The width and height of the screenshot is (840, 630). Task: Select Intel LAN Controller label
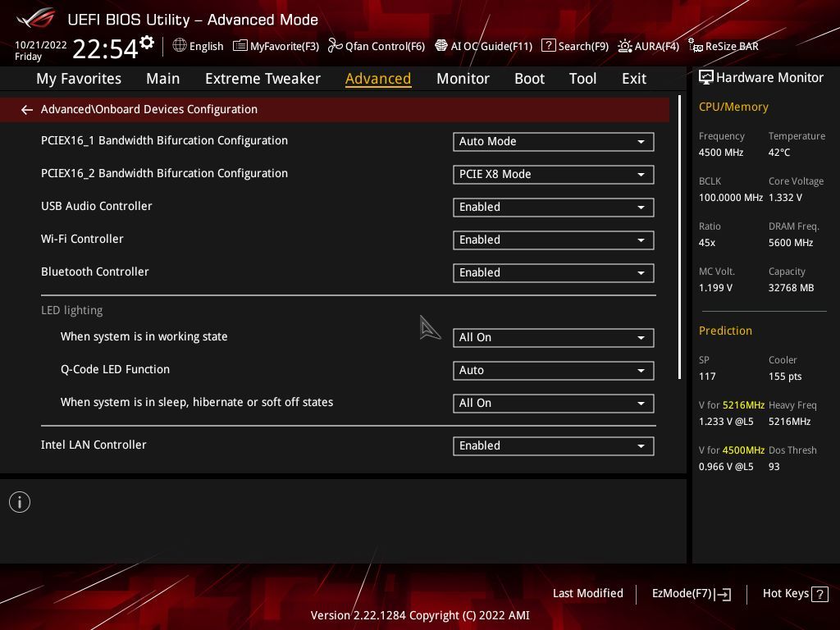(x=94, y=445)
